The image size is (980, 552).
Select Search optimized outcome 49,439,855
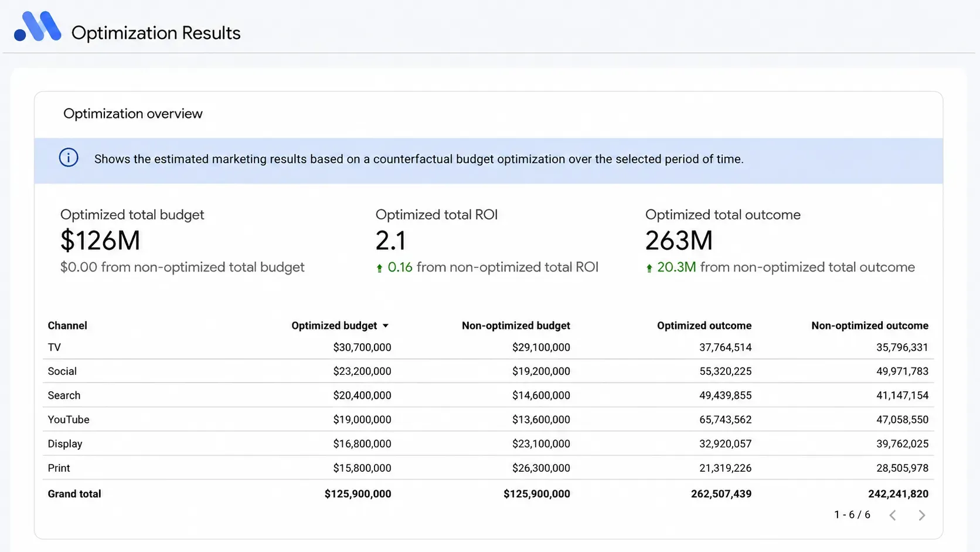pyautogui.click(x=725, y=395)
